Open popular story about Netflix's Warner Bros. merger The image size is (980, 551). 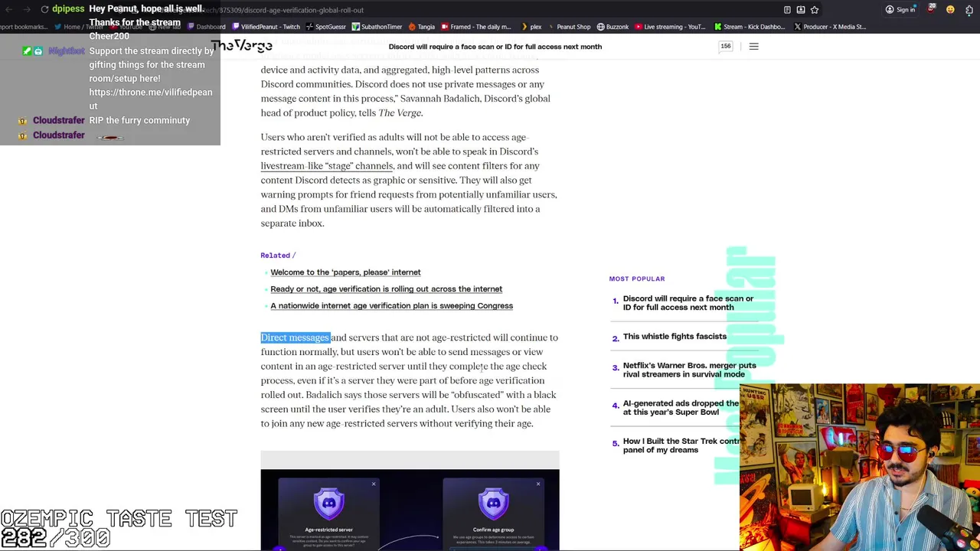tap(689, 370)
